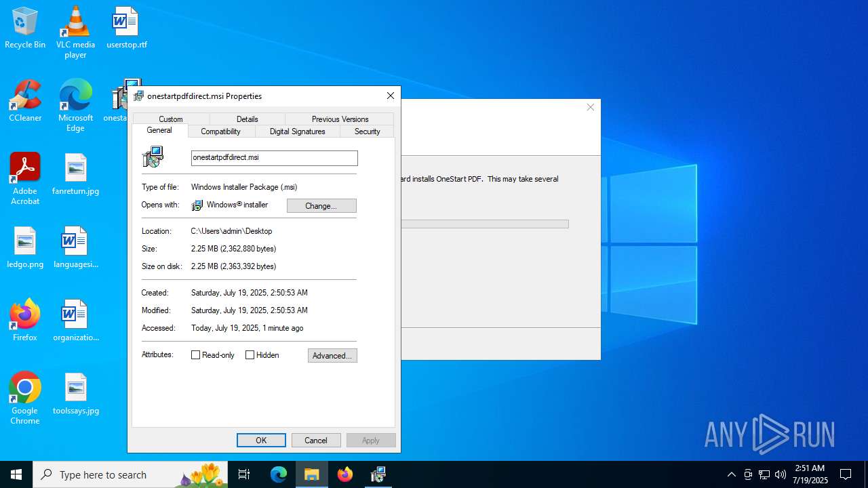The width and height of the screenshot is (868, 488).
Task: Launch Edge from the taskbar
Action: tap(279, 474)
